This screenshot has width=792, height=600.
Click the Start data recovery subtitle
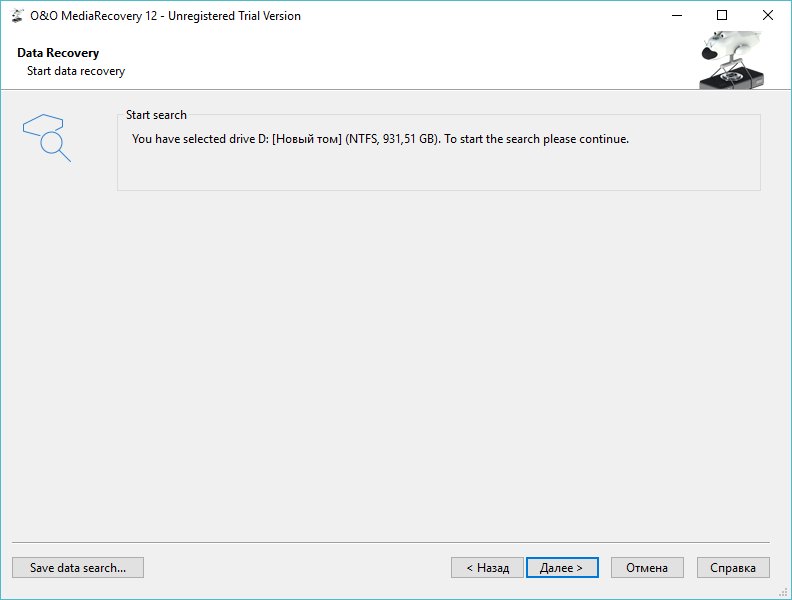[x=76, y=71]
